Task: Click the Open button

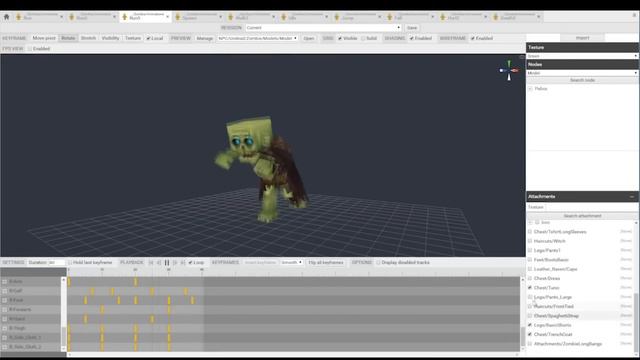Action: 309,38
